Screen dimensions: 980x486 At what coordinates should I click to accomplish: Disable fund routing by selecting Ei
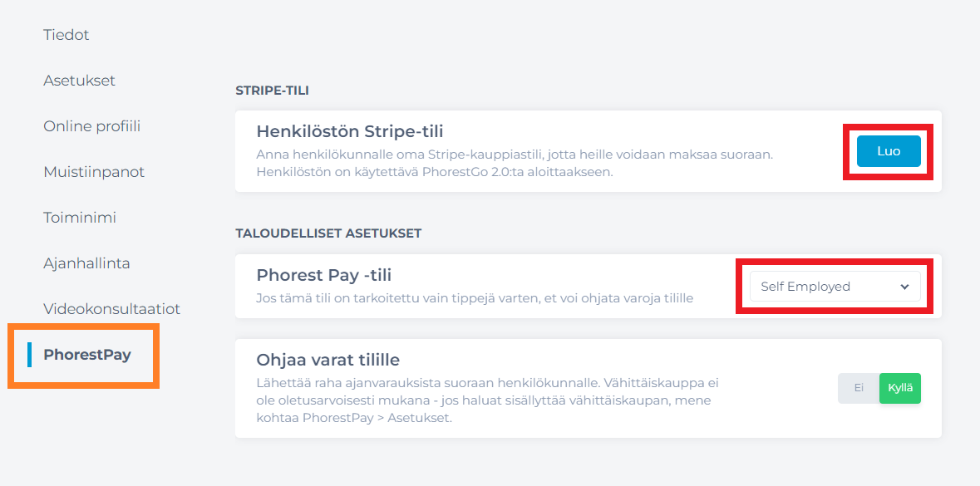858,387
